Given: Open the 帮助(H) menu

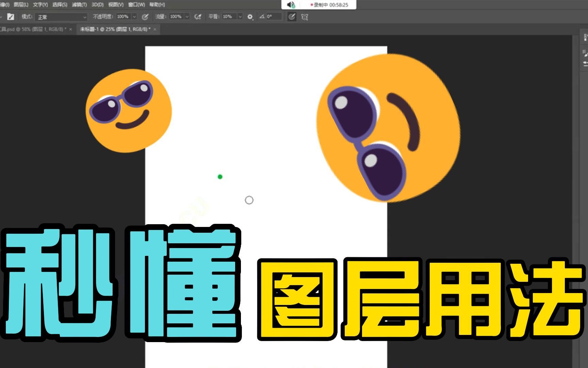Looking at the screenshot, I should [x=157, y=5].
